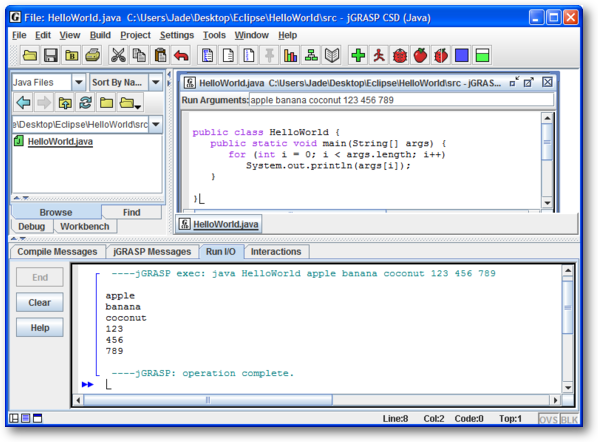Click the Run Arguments input field

[x=401, y=100]
